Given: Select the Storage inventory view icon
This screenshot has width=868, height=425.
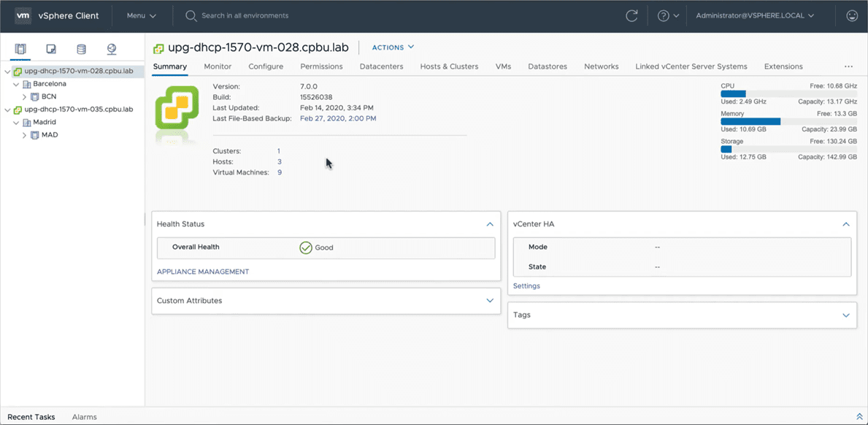Looking at the screenshot, I should tap(81, 49).
